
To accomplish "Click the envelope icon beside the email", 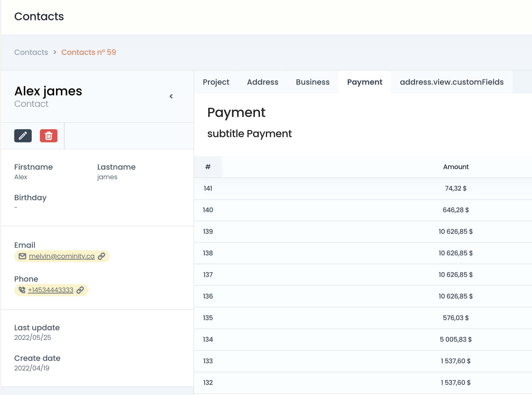I will pyautogui.click(x=22, y=256).
